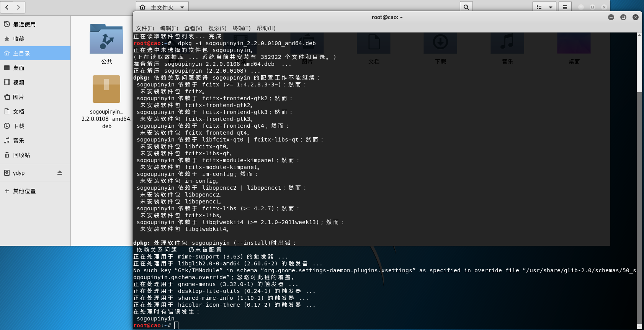This screenshot has height=330, width=644.
Task: Open 收藏 in the sidebar
Action: tap(35, 39)
